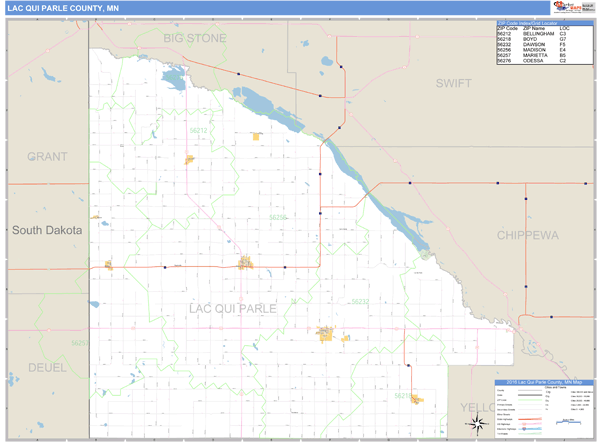The width and height of the screenshot is (600, 442).
Task: Click the SWIFT county label
Action: click(x=453, y=84)
